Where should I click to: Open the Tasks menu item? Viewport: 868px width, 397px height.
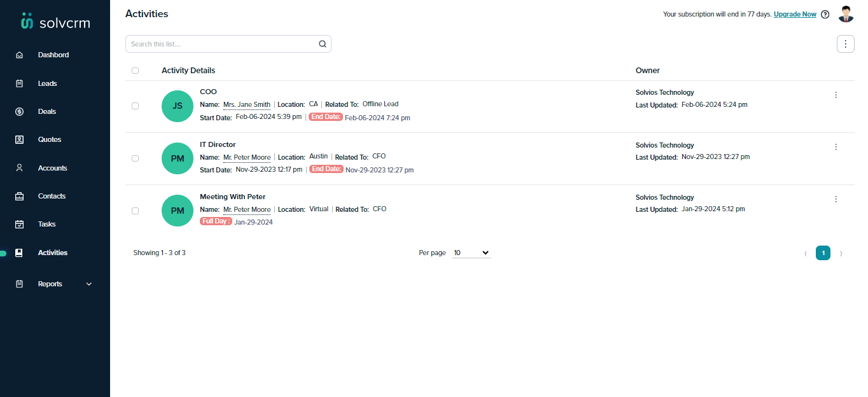[47, 224]
